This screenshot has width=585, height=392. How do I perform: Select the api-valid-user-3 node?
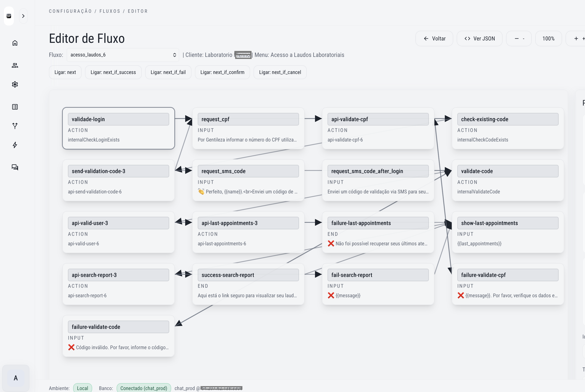click(x=119, y=232)
